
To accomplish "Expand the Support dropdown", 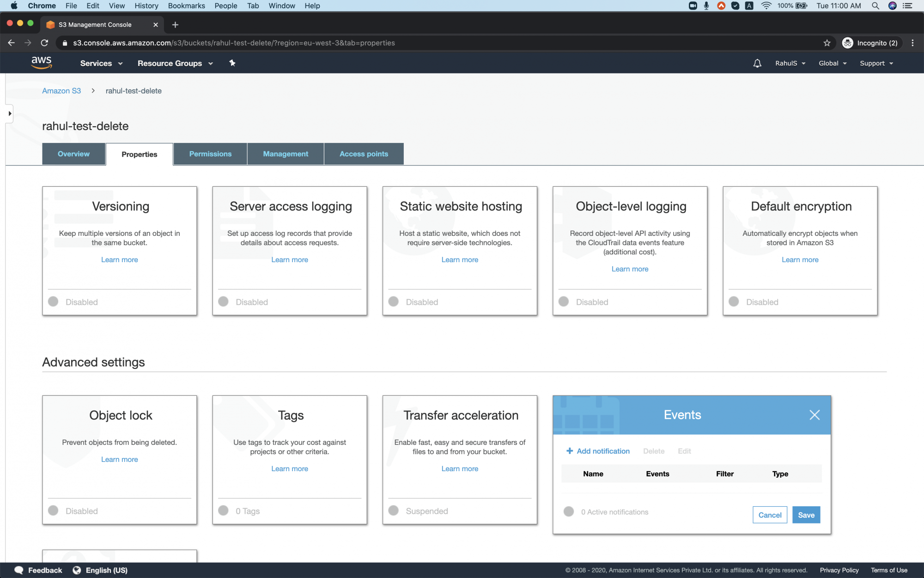I will [x=875, y=63].
